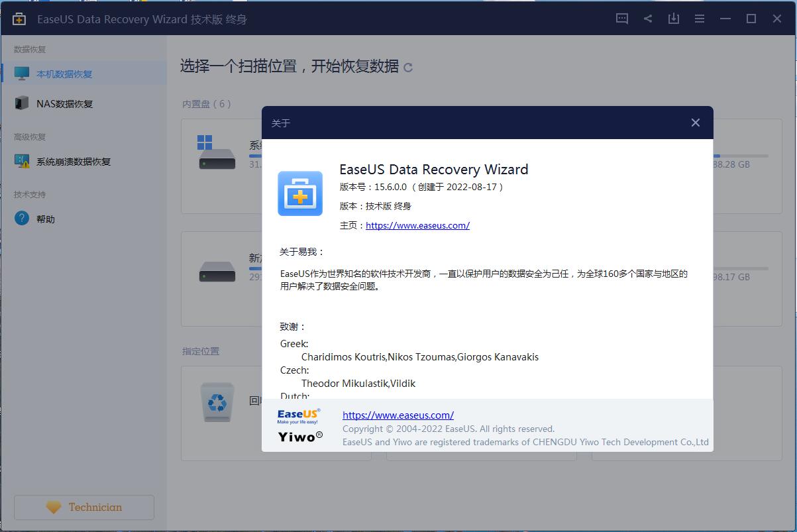Click the refresh icon beside the heading
This screenshot has width=797, height=532.
click(x=408, y=67)
